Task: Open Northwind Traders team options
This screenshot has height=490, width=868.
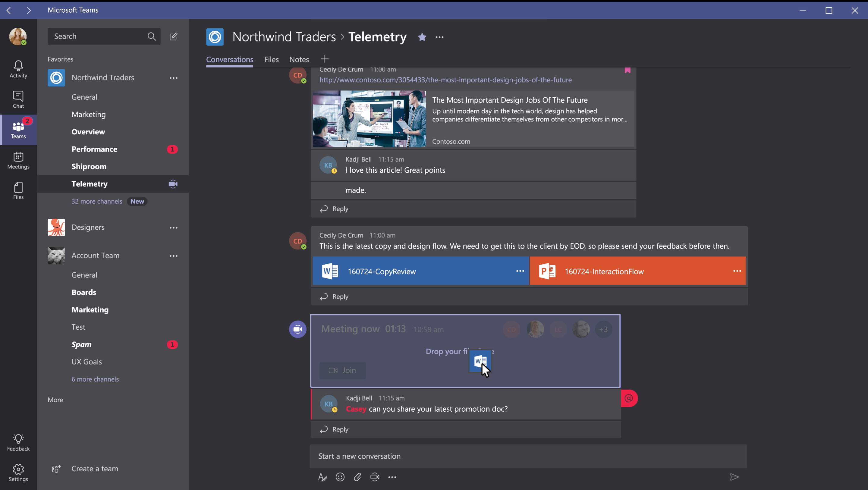Action: [174, 78]
